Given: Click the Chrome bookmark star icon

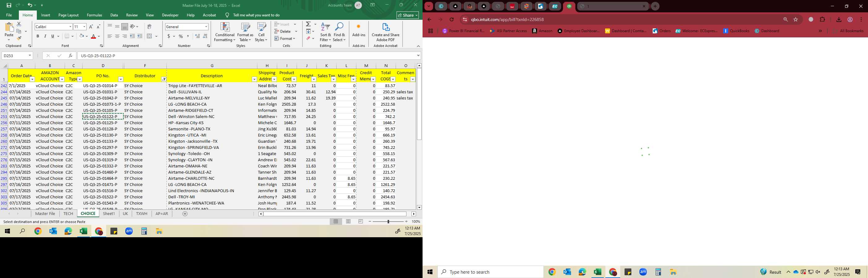Looking at the screenshot, I should coord(796,19).
